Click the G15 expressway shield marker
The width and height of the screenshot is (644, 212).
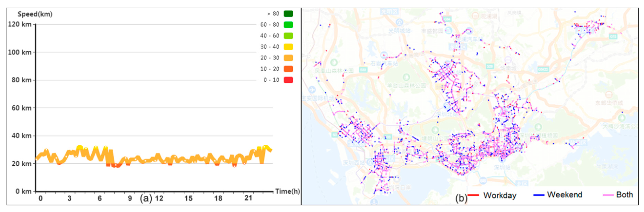(x=613, y=36)
